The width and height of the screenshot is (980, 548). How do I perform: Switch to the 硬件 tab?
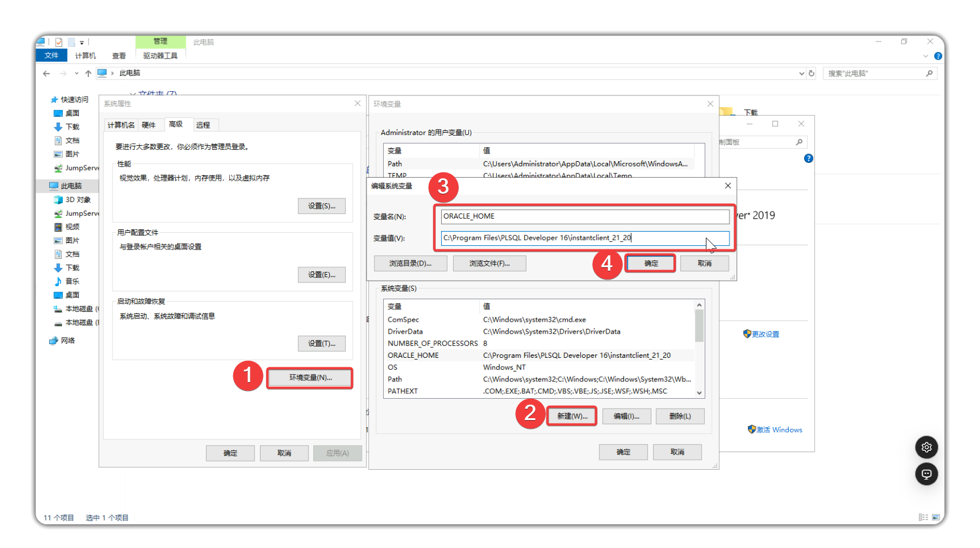[149, 125]
